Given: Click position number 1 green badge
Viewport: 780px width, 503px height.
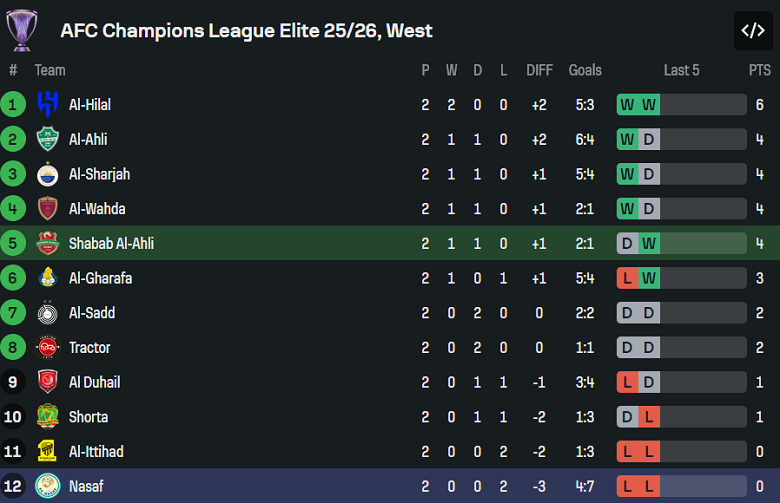Looking at the screenshot, I should (13, 104).
